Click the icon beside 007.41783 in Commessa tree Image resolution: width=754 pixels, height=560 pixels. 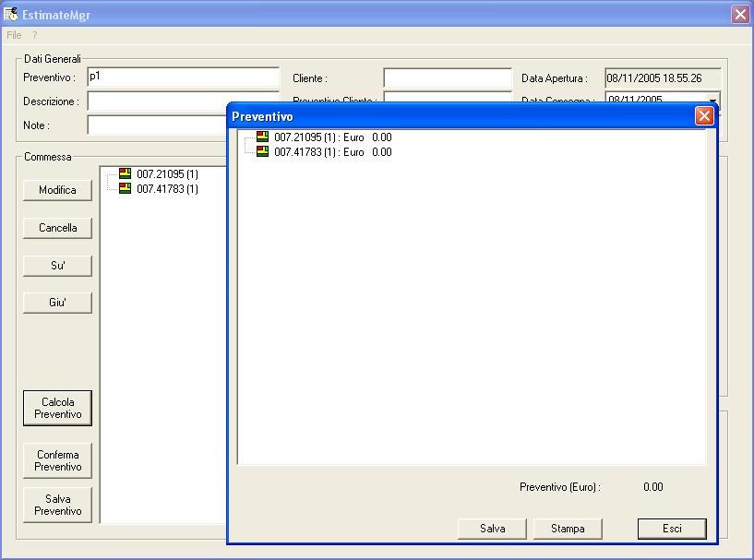pos(125,188)
